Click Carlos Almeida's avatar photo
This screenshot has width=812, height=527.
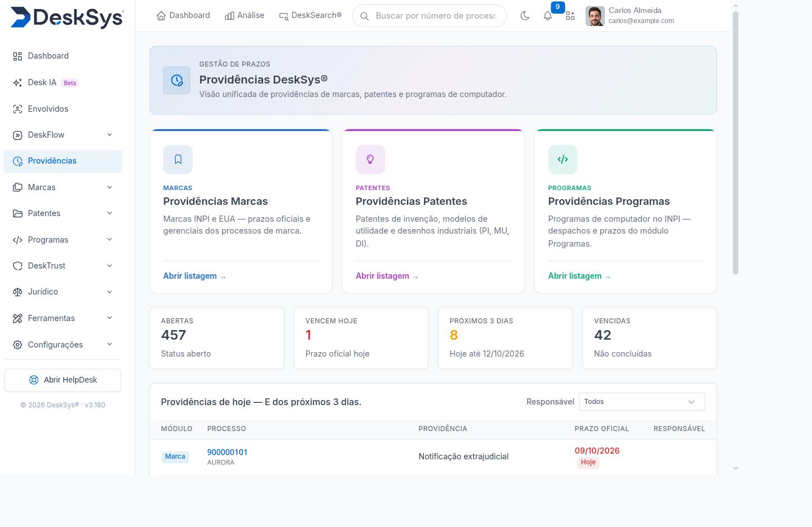coord(595,16)
